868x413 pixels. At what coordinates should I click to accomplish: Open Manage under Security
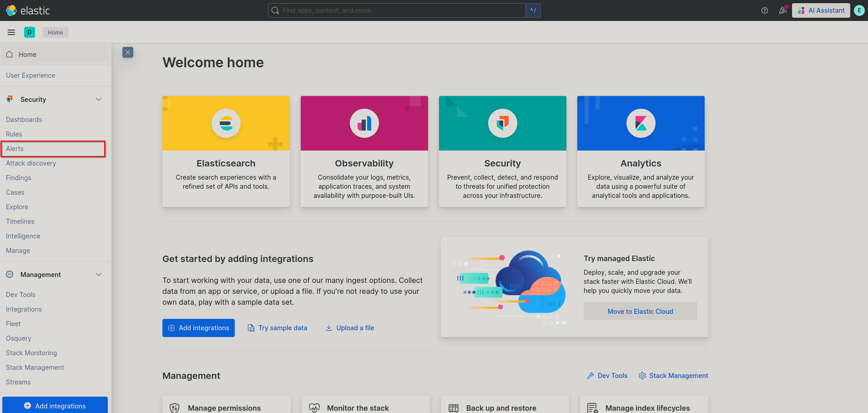pos(18,251)
